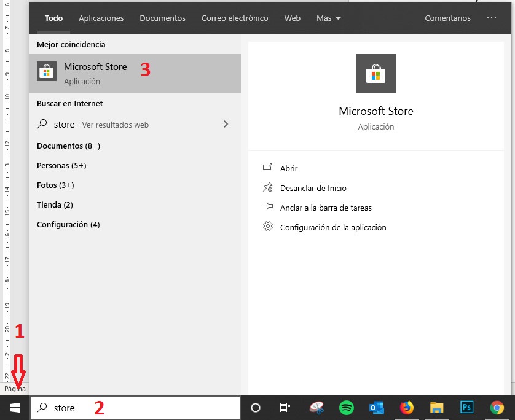
Task: Switch to the Aplicaciones tab
Action: coord(101,18)
